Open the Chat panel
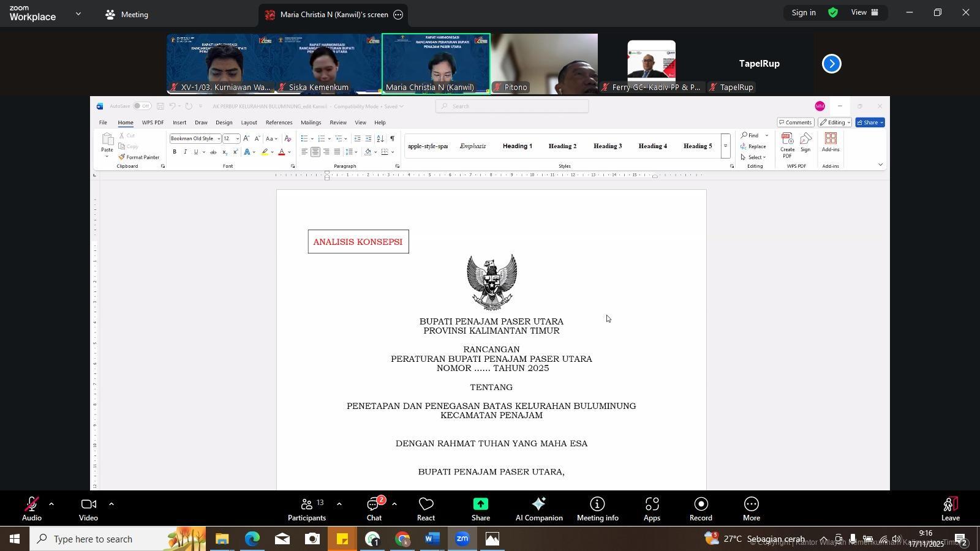The height and width of the screenshot is (551, 980). click(374, 509)
